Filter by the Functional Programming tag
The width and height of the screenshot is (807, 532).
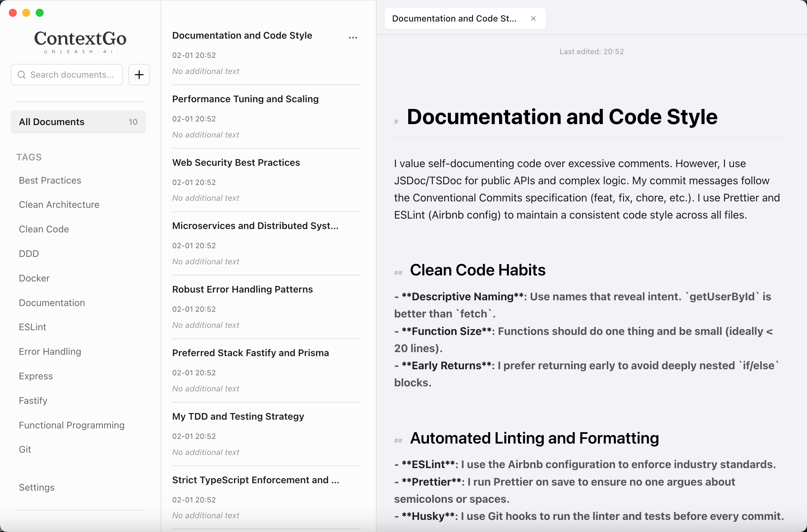coord(72,425)
